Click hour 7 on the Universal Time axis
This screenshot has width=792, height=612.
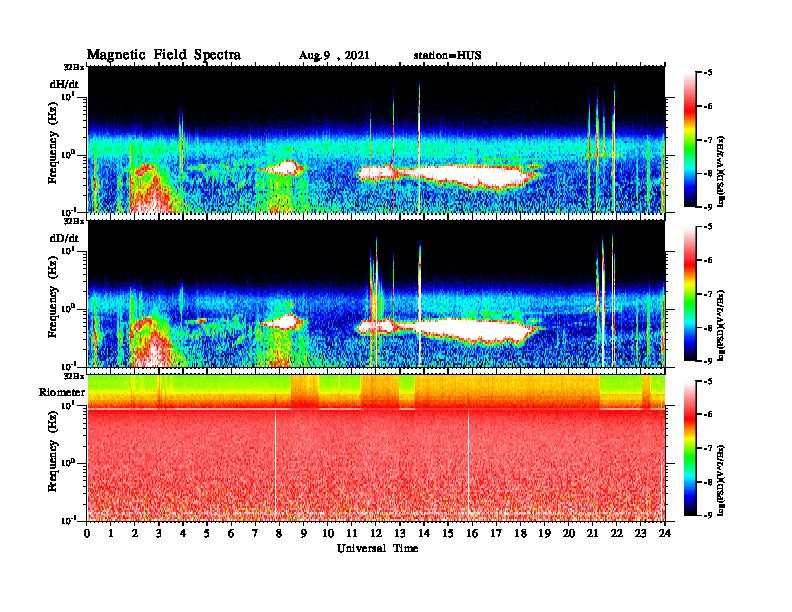256,533
